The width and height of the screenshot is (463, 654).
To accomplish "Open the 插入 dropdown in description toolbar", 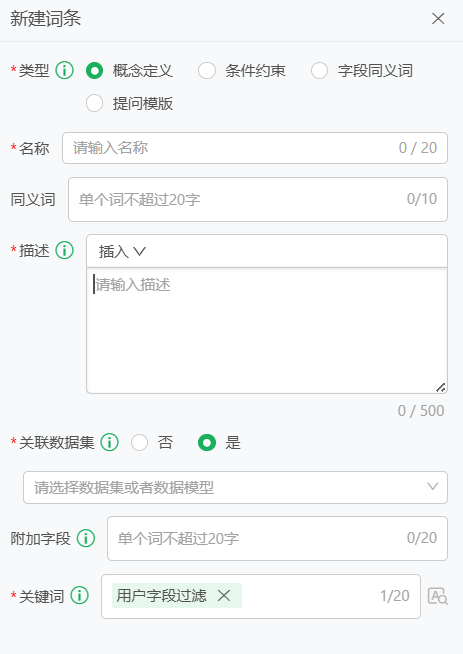I will pos(122,251).
